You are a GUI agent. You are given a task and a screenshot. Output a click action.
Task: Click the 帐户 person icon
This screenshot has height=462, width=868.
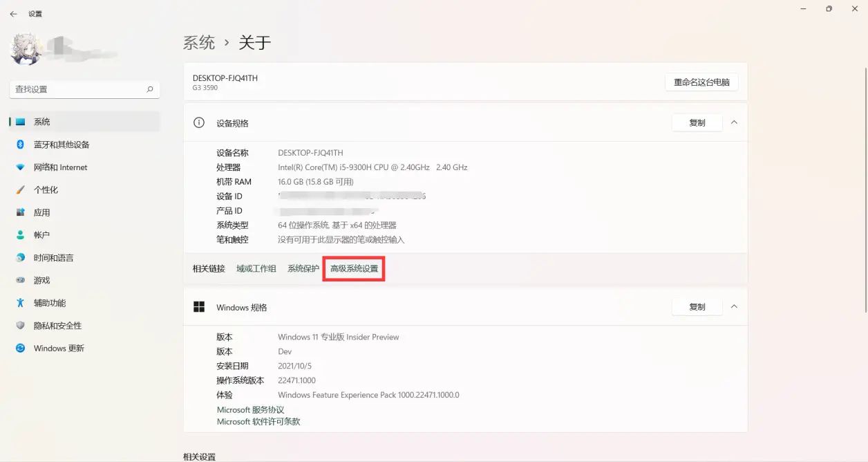[x=21, y=235]
